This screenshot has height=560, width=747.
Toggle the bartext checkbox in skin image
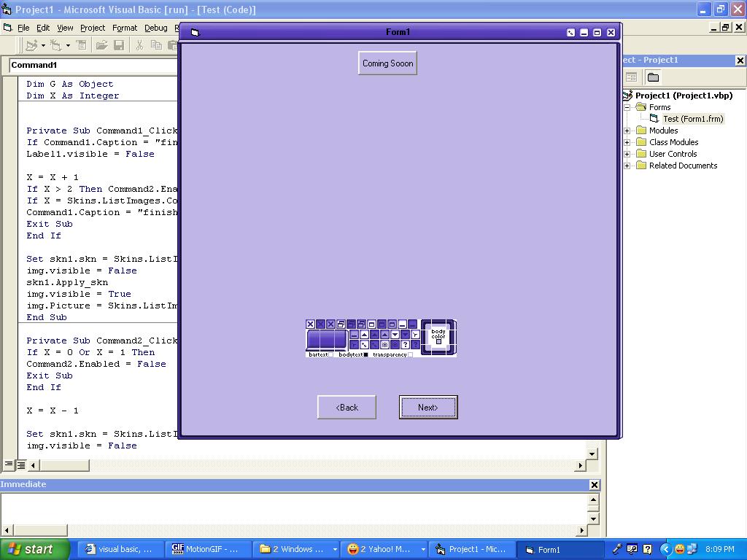pyautogui.click(x=331, y=355)
